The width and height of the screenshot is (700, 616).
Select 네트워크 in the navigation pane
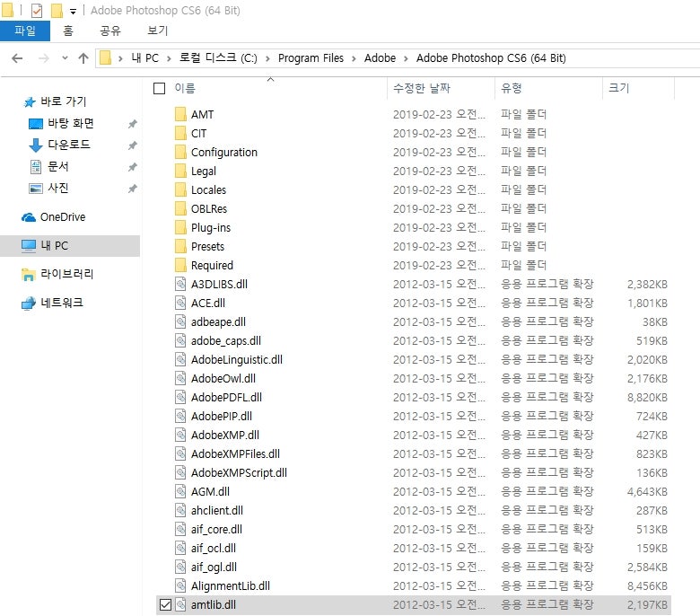click(x=62, y=303)
